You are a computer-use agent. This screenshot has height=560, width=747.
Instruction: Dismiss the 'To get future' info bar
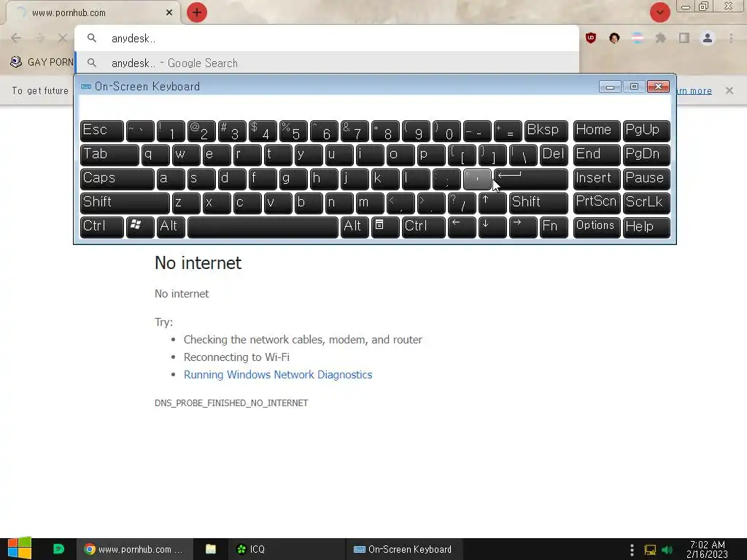(729, 90)
